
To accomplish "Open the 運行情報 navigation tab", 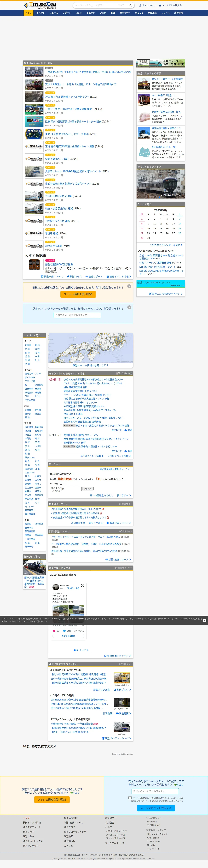I will tap(178, 13).
